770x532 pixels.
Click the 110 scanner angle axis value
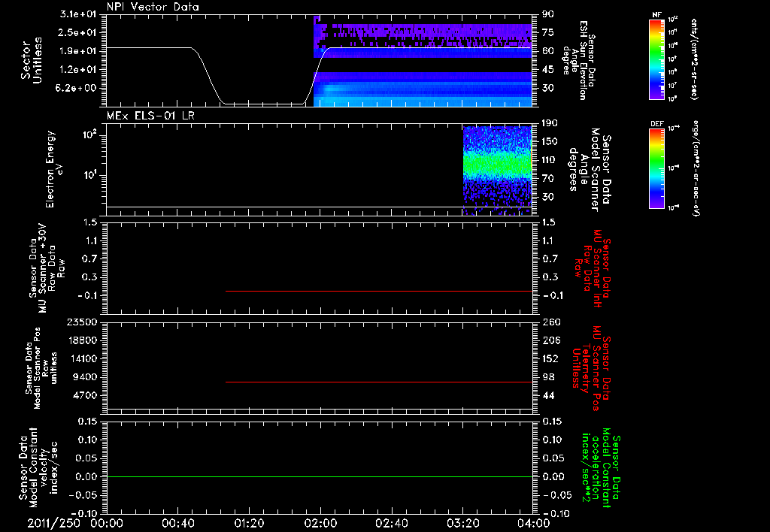click(x=550, y=160)
